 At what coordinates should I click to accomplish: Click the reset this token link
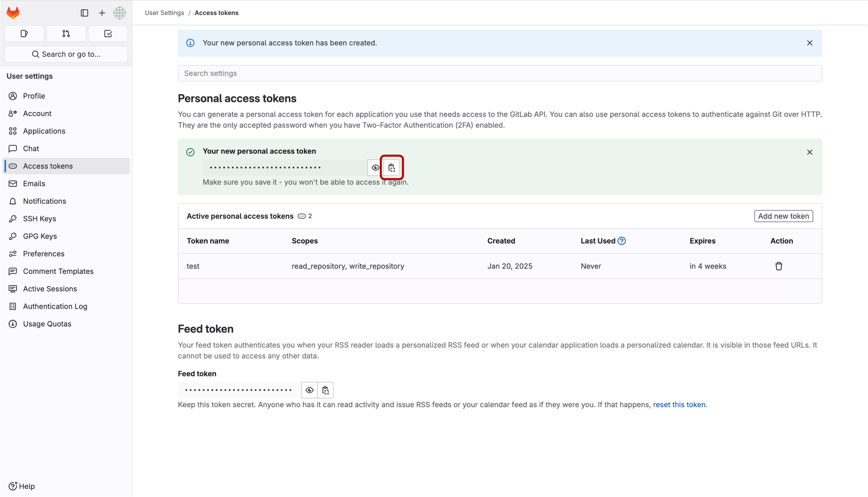pyautogui.click(x=679, y=404)
